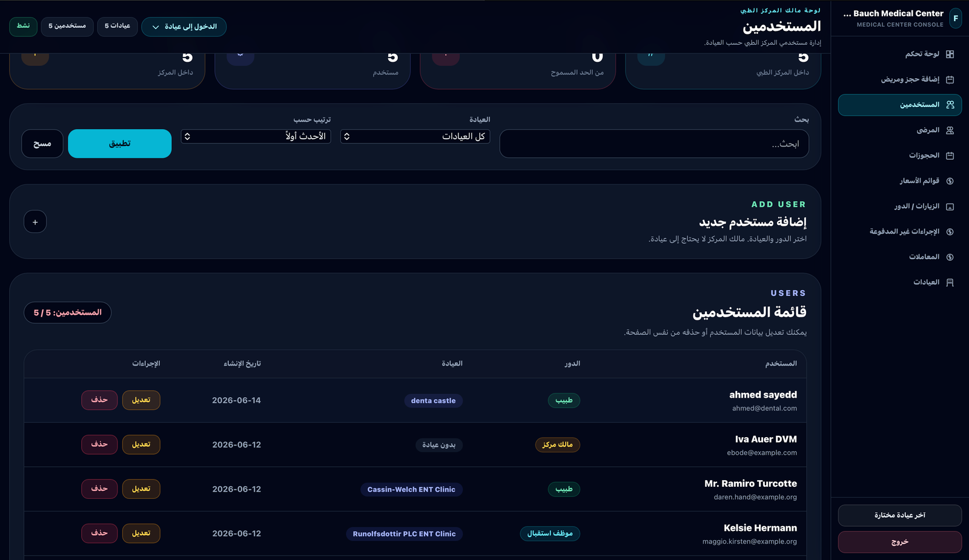Image resolution: width=969 pixels, height=560 pixels.
Task: Click the clinic icon beside العيادات
Action: coord(950,283)
